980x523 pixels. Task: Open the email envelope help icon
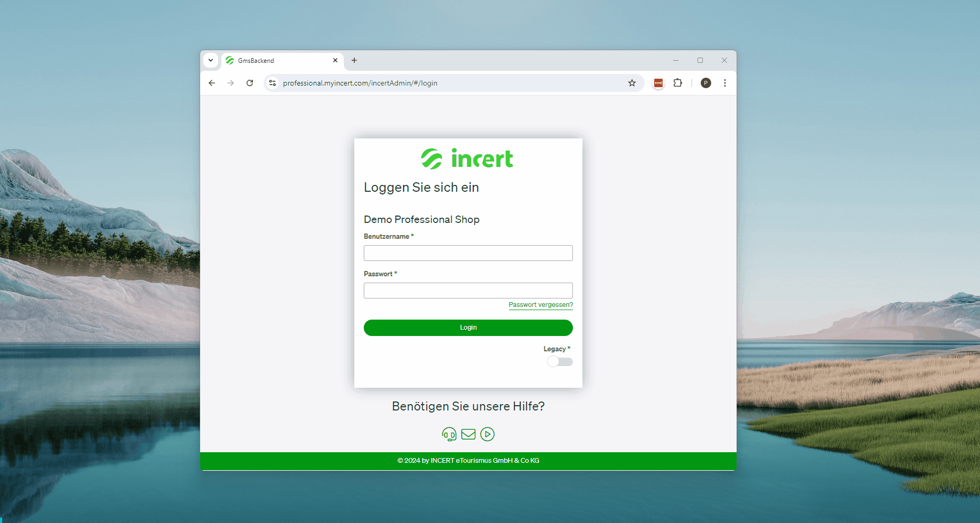pyautogui.click(x=468, y=434)
